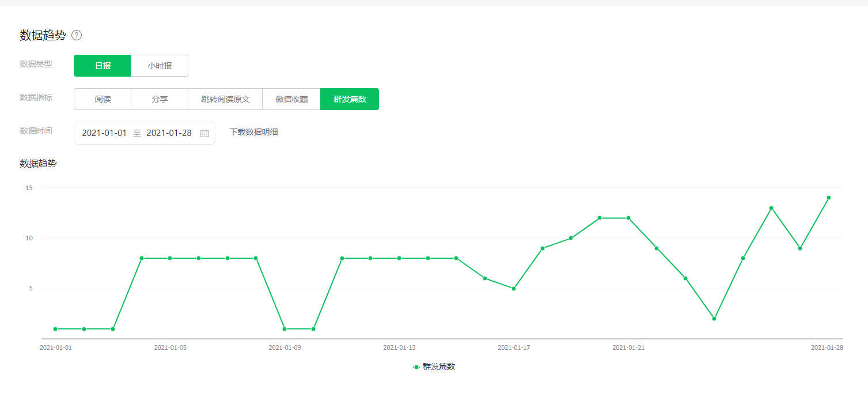Screen dimensions: 868x408
Task: Click the chart data point above 2021-01-05
Action: click(x=170, y=258)
